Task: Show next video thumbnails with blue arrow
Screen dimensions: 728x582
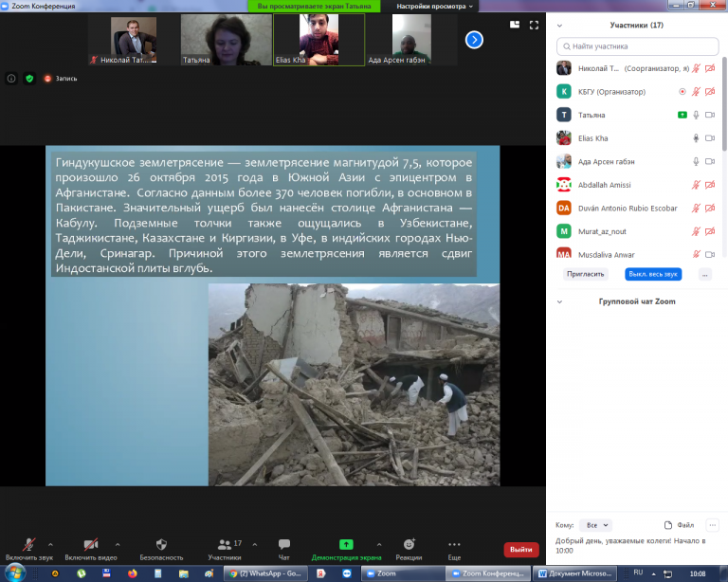Action: [x=474, y=40]
